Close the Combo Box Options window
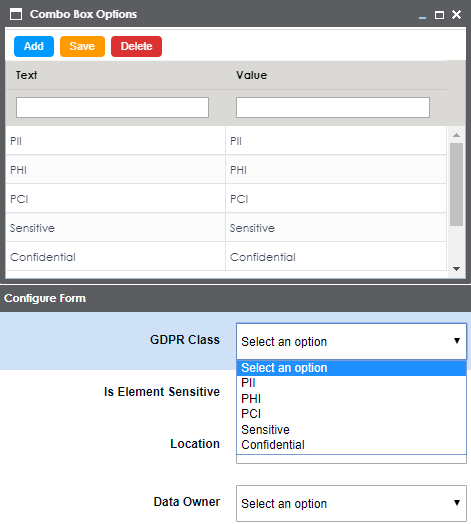Viewport: 471px width, 524px height. tap(456, 15)
